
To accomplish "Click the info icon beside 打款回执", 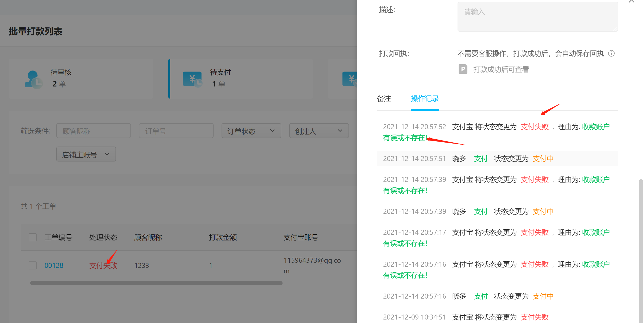I will (611, 53).
